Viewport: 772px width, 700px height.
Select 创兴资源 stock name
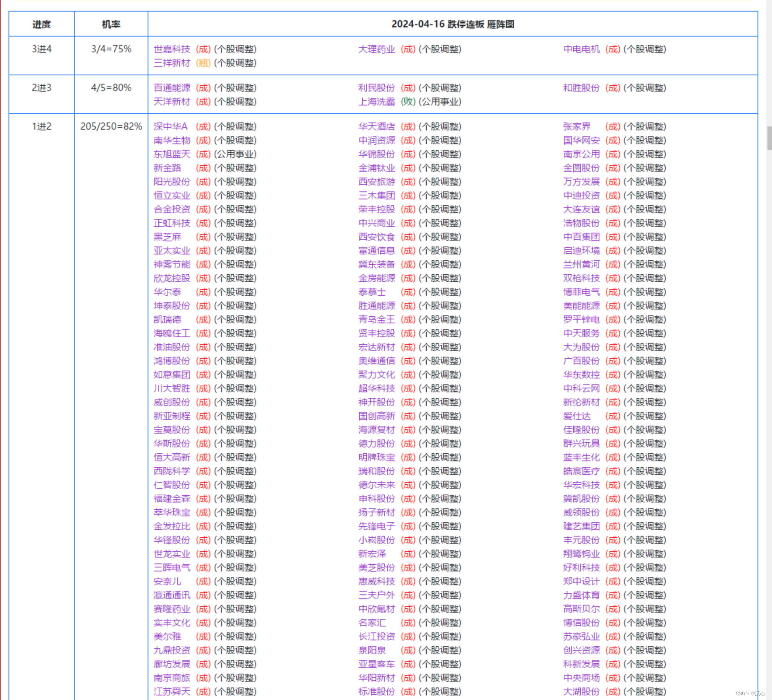point(582,650)
